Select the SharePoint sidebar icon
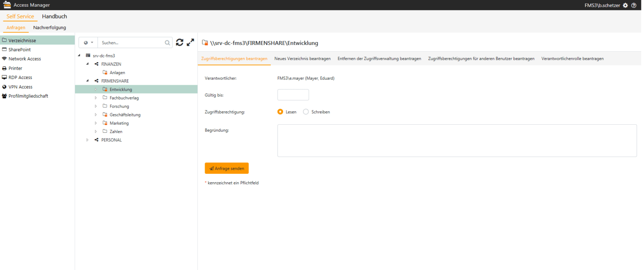Viewport: 644px width, 270px height. click(x=4, y=49)
